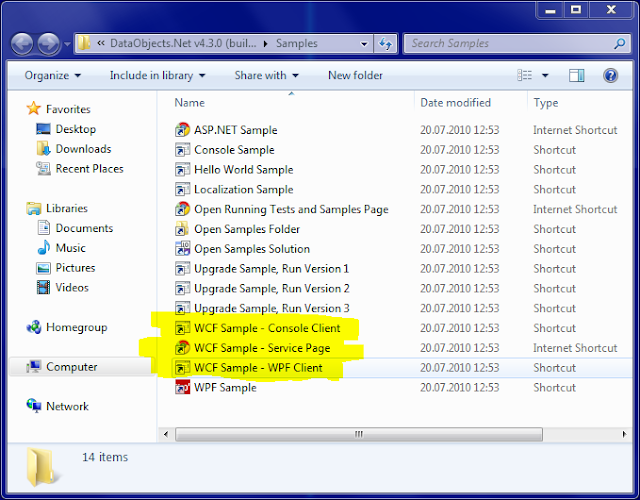Open the breadcrumb arrow before Samples

click(266, 44)
